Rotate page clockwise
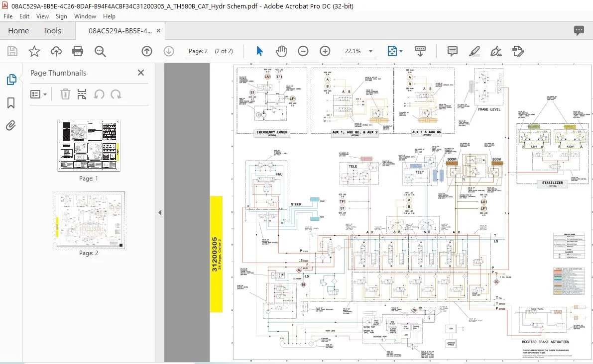Image resolution: width=593 pixels, height=364 pixels. (x=116, y=94)
